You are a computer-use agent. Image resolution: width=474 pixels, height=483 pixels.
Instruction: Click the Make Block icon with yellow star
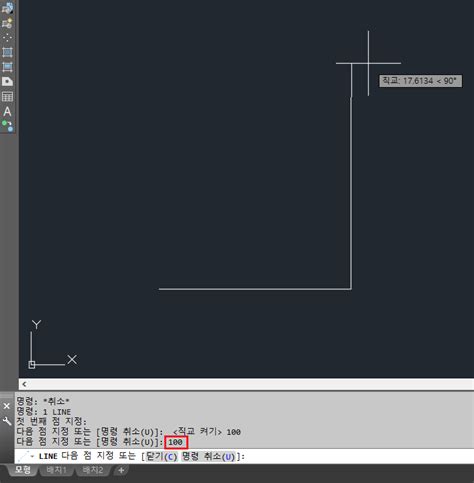click(x=7, y=23)
